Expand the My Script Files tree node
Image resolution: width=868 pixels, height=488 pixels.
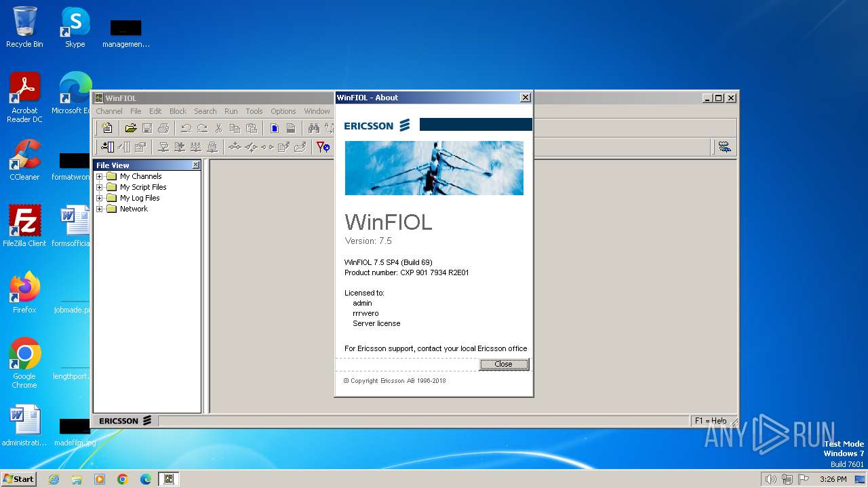[99, 187]
